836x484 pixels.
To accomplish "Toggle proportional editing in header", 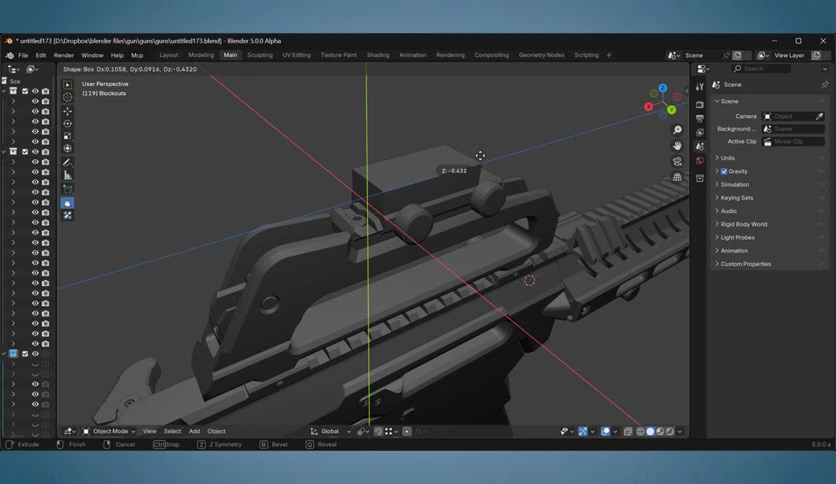I will pos(407,431).
